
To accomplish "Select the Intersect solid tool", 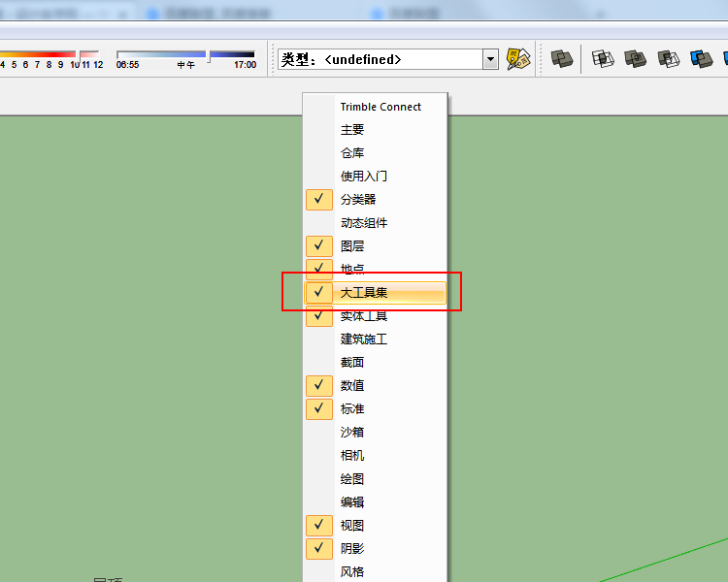I will [604, 59].
